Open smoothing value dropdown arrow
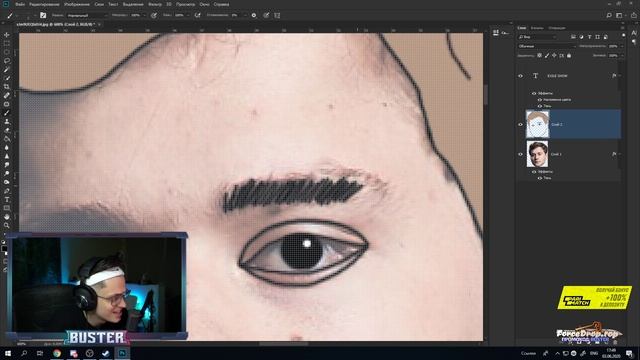640x360 pixels. click(245, 15)
